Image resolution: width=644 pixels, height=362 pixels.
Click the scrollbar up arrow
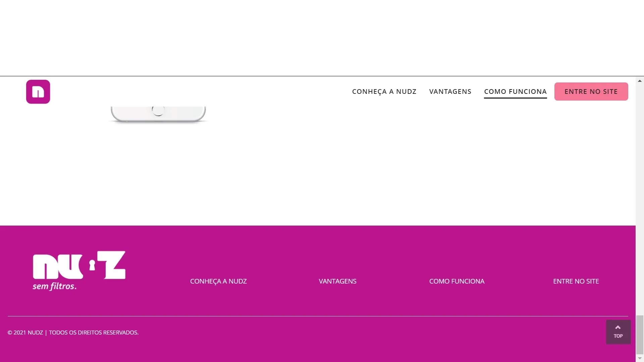[640, 81]
